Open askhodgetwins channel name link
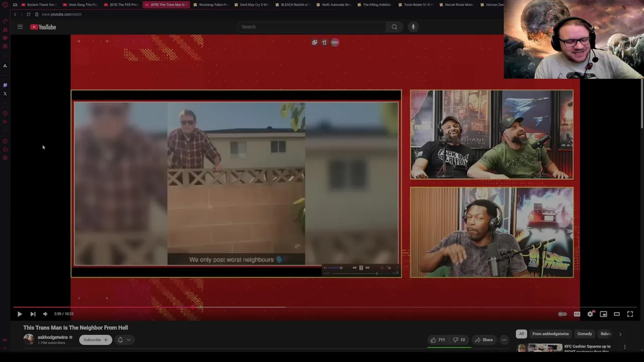This screenshot has height=362, width=644. click(52, 337)
